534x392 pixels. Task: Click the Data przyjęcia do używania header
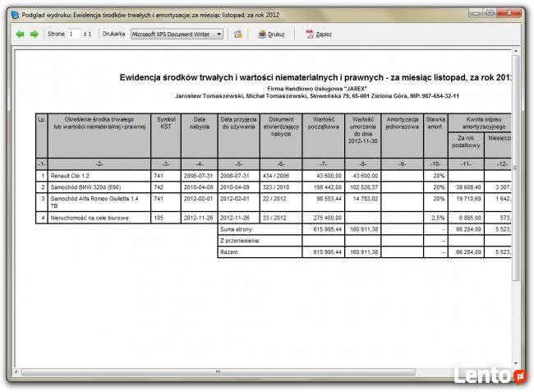(x=238, y=136)
